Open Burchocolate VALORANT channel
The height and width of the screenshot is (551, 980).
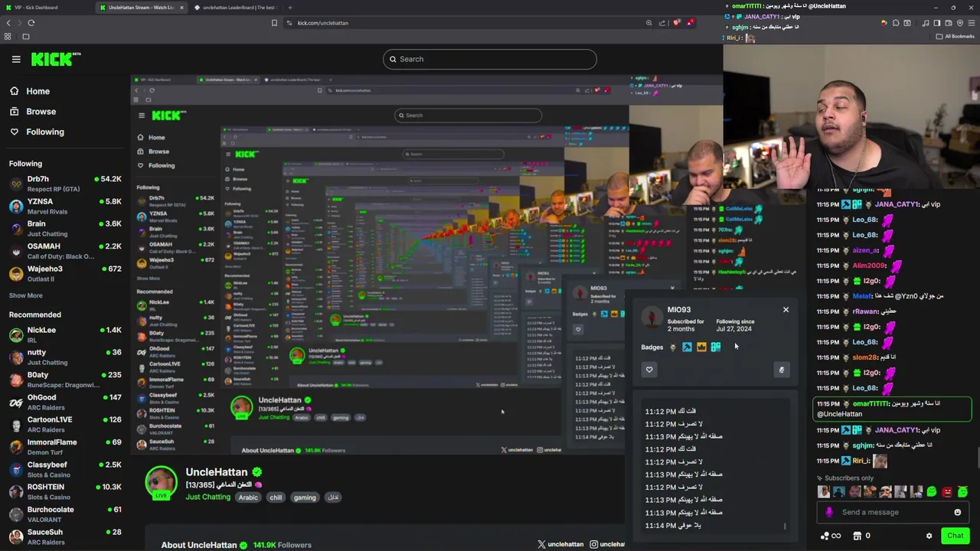click(x=65, y=514)
